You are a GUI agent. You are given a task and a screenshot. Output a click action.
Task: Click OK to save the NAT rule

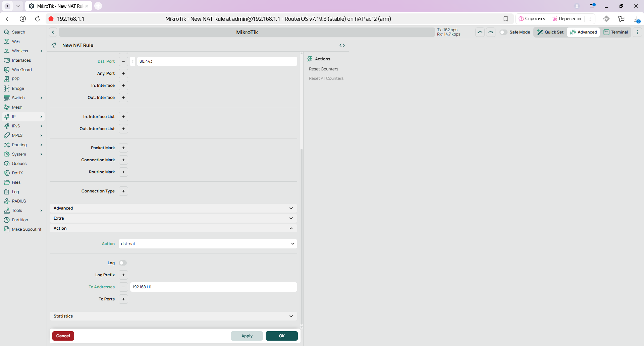click(x=282, y=336)
